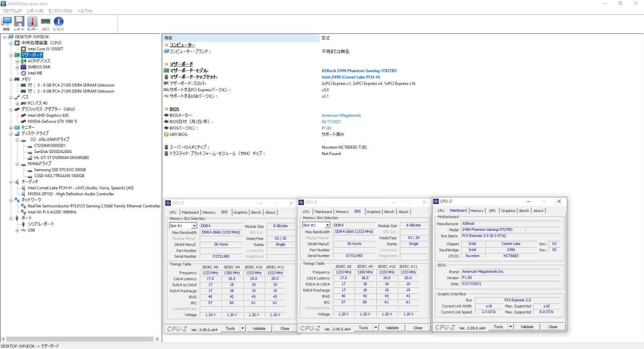This screenshot has width=644, height=349.
Task: Click the レポート floppy disk toolbar icon
Action: click(19, 24)
